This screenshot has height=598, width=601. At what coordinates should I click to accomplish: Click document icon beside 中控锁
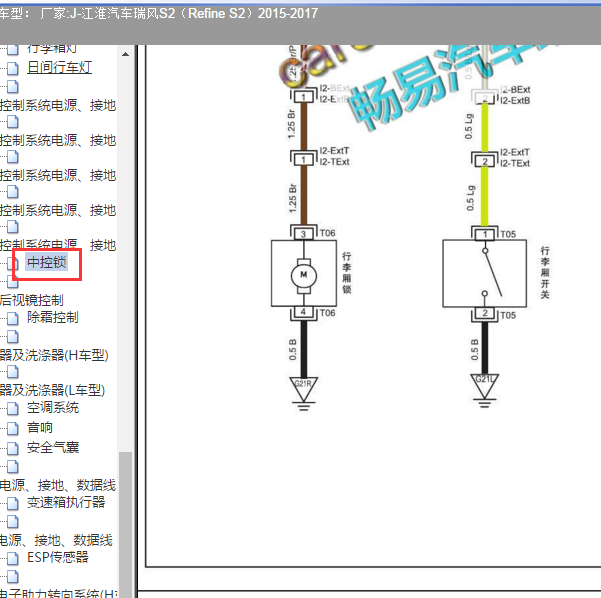(x=15, y=263)
